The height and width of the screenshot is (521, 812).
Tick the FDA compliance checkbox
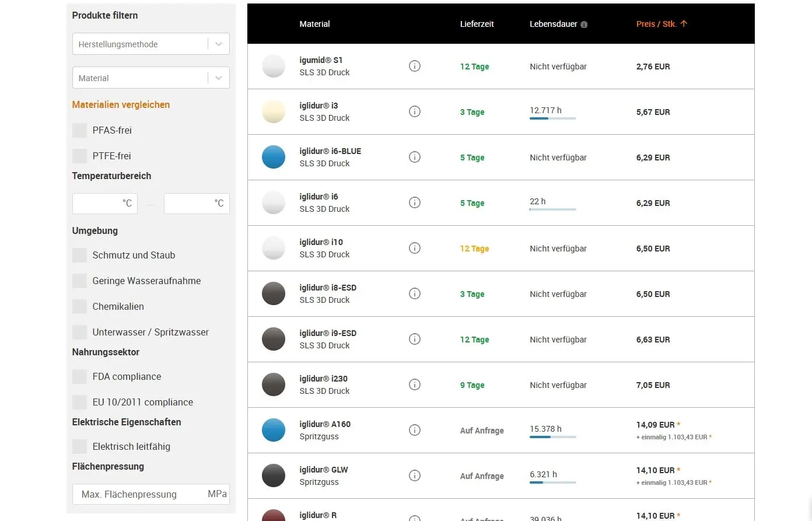[79, 376]
